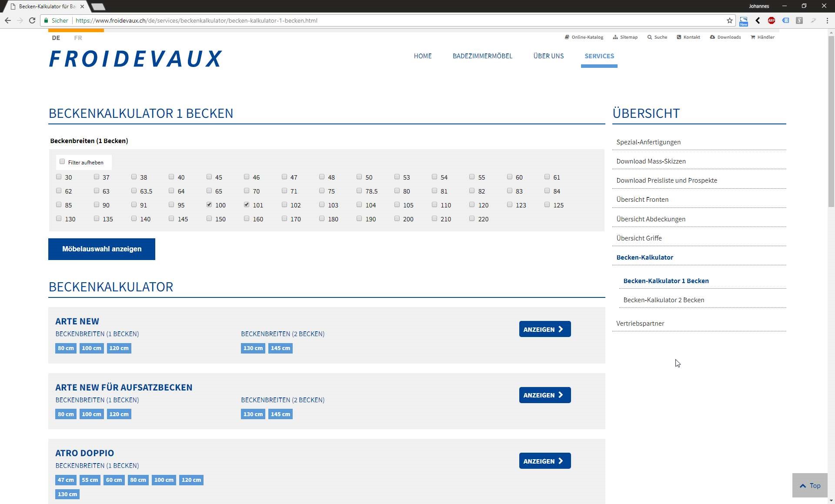Open the Sitemap icon link

pos(615,37)
